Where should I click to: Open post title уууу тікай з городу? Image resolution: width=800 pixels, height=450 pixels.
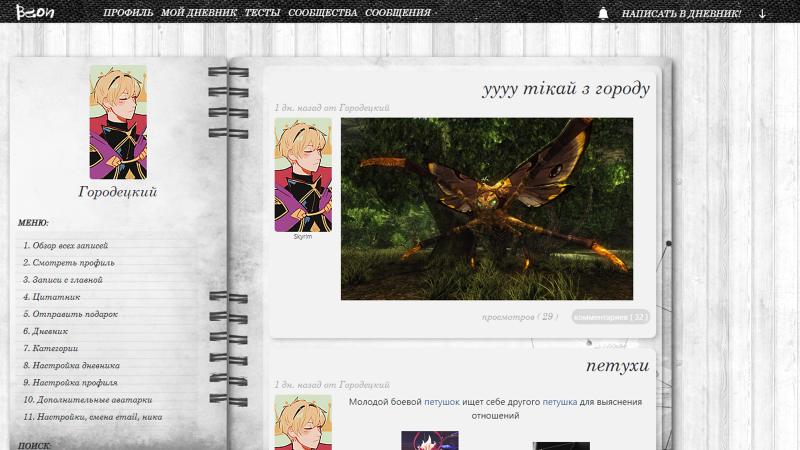pos(566,89)
